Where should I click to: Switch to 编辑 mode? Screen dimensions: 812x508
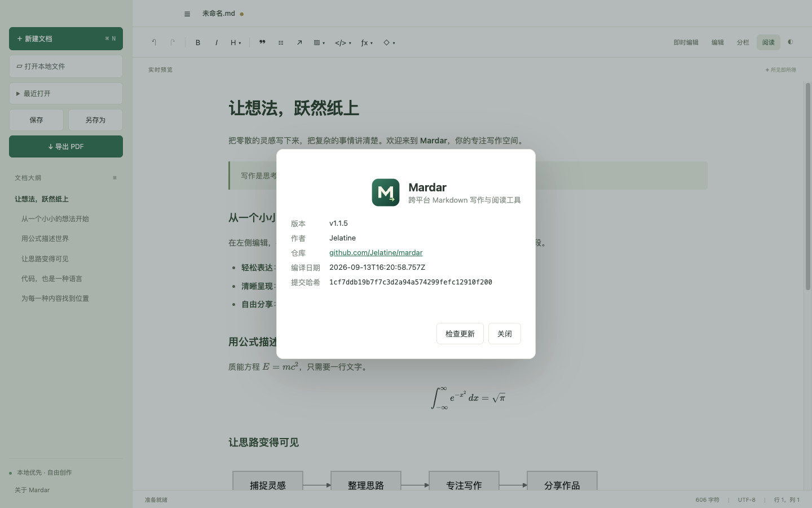717,42
